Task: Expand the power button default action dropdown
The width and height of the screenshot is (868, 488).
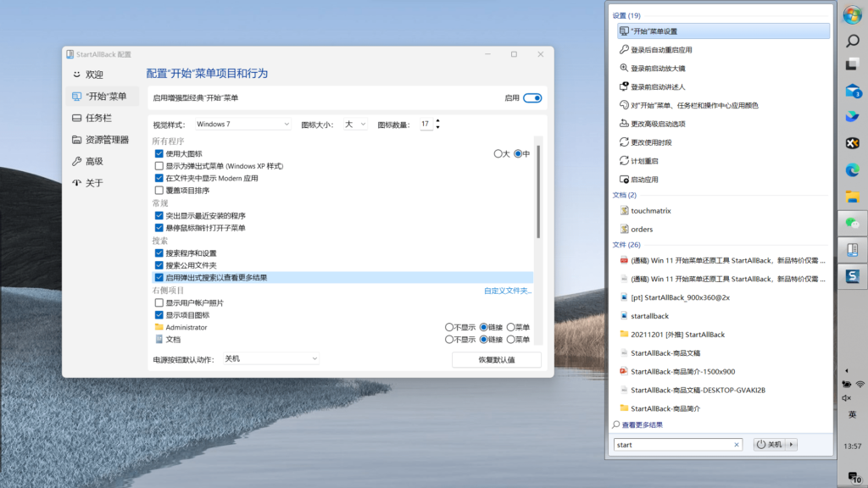Action: pos(271,358)
